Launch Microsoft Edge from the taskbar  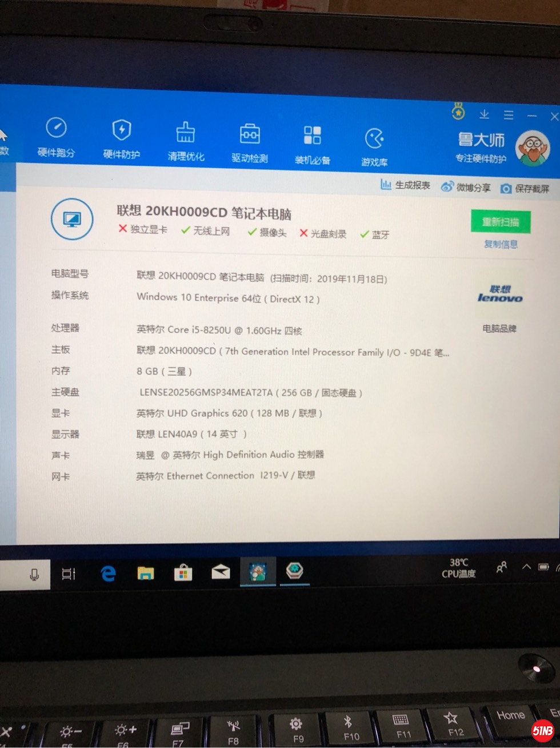[108, 574]
